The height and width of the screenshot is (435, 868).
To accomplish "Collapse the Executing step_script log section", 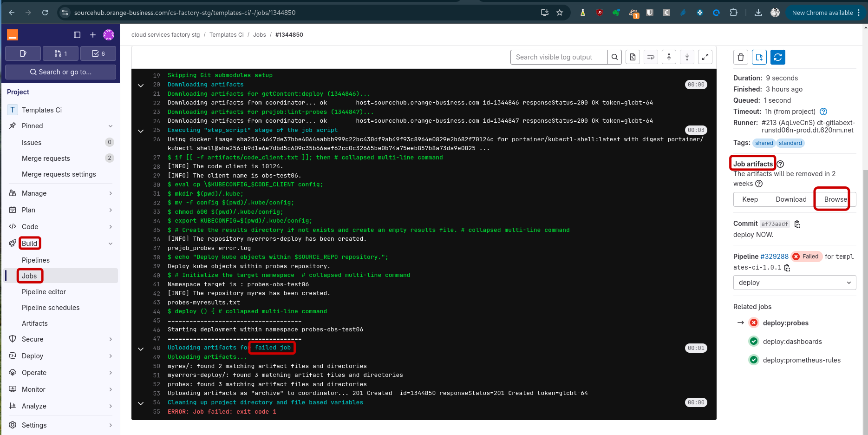I will 141,131.
